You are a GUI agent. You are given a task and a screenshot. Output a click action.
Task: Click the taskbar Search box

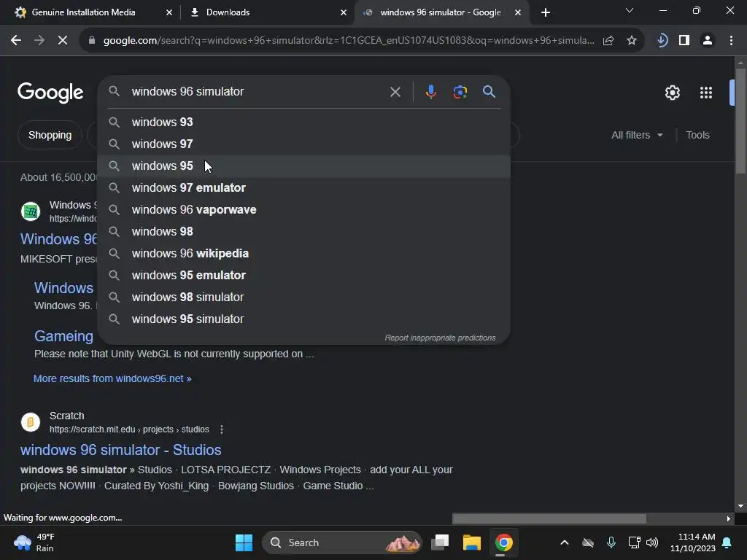click(x=342, y=542)
